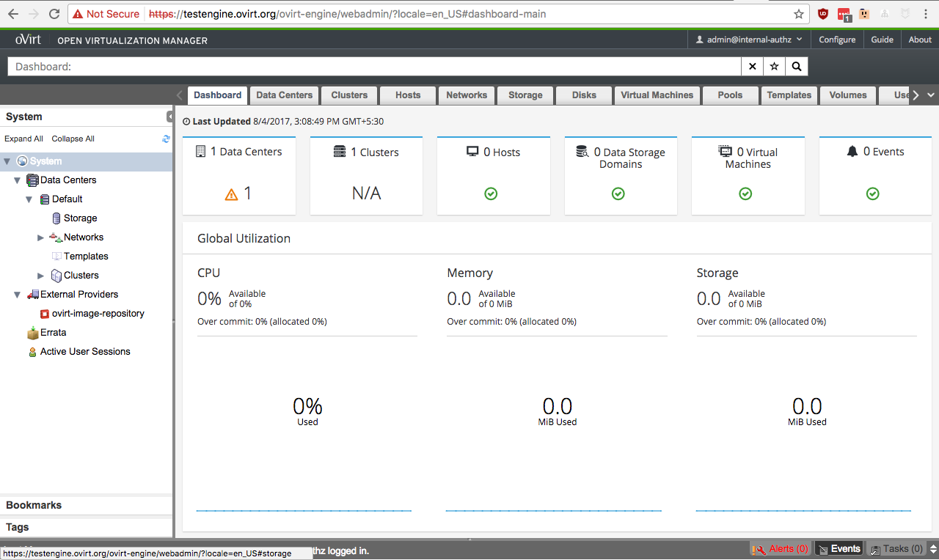
Task: Click the Storage cylinder icon in tree
Action: coord(56,218)
